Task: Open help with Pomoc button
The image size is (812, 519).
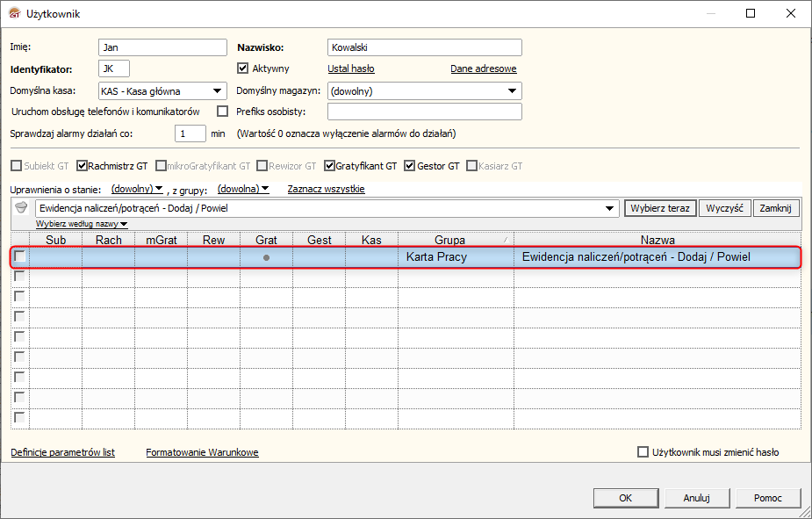Action: [x=767, y=498]
